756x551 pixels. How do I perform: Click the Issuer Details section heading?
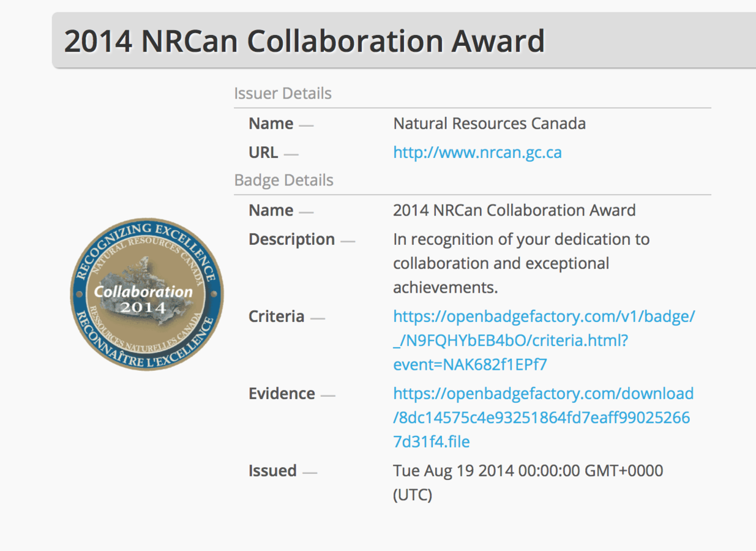(283, 94)
